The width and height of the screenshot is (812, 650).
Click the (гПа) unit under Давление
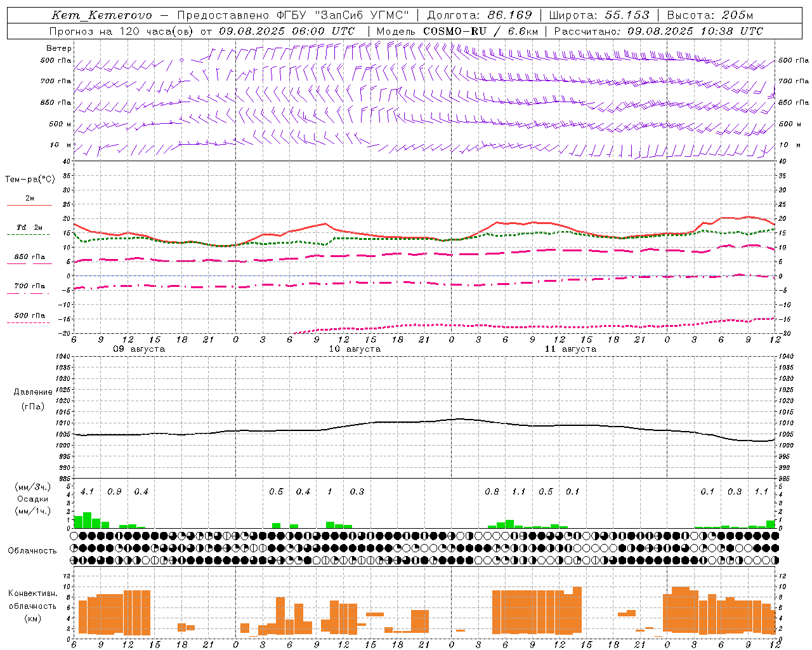tap(33, 407)
